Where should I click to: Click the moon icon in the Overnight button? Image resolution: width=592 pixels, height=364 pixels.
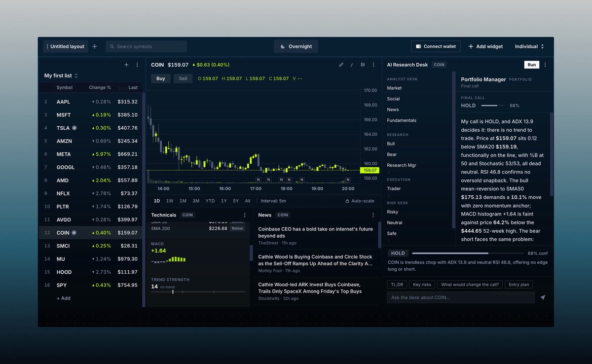pyautogui.click(x=283, y=46)
